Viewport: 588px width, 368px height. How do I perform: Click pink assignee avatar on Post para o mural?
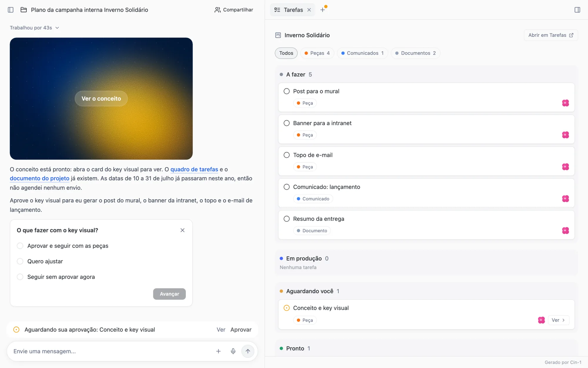(565, 103)
